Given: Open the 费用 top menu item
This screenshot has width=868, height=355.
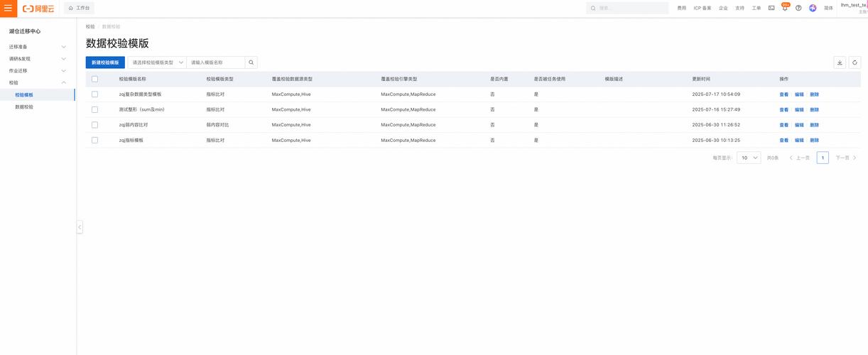Looking at the screenshot, I should tap(681, 8).
